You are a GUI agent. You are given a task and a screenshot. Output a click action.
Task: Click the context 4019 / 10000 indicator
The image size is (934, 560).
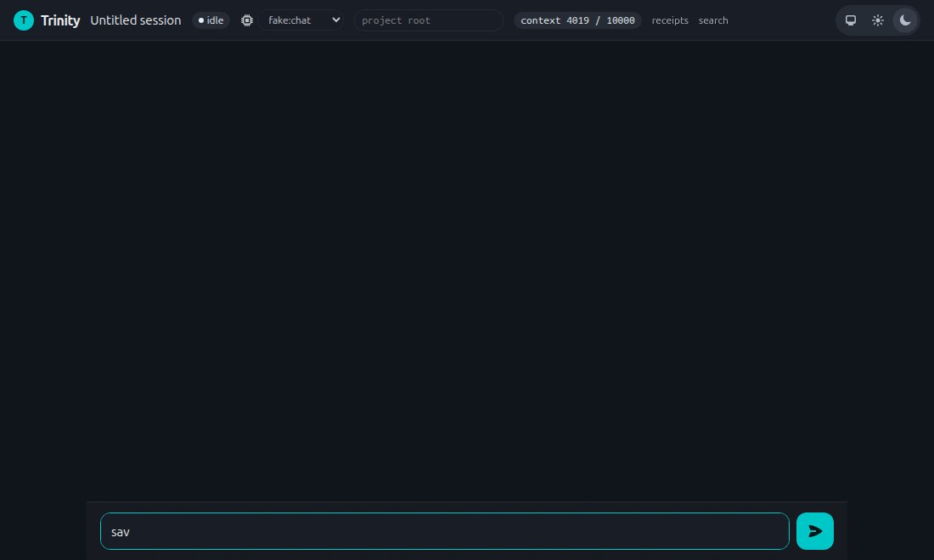(x=577, y=20)
